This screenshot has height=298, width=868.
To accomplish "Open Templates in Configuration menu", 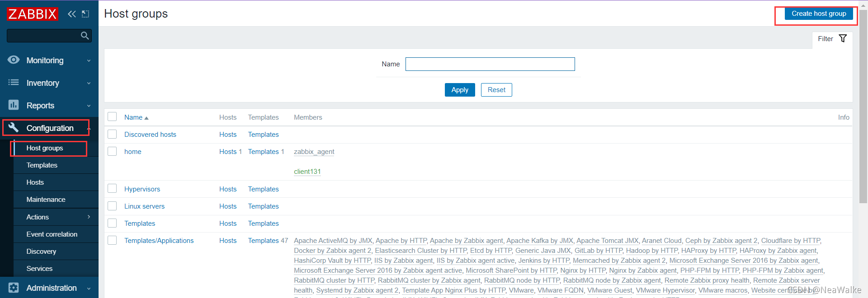I will 42,165.
